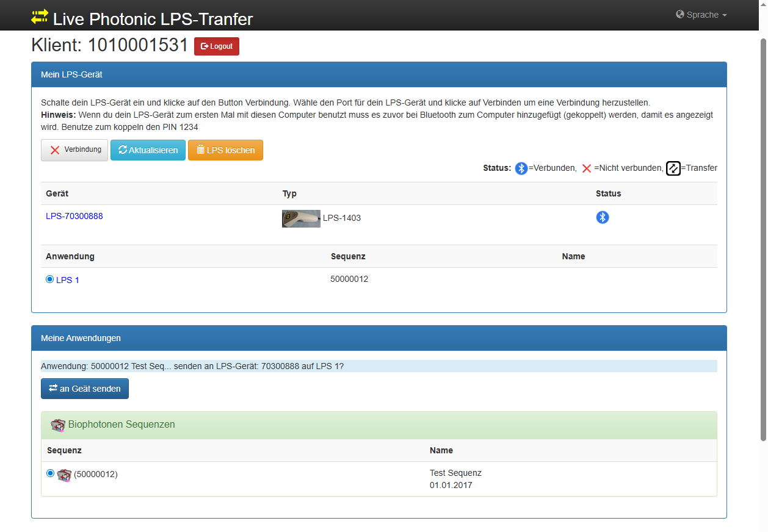The height and width of the screenshot is (532, 768).
Task: Click the Transfer icon in the status legend
Action: click(x=673, y=168)
